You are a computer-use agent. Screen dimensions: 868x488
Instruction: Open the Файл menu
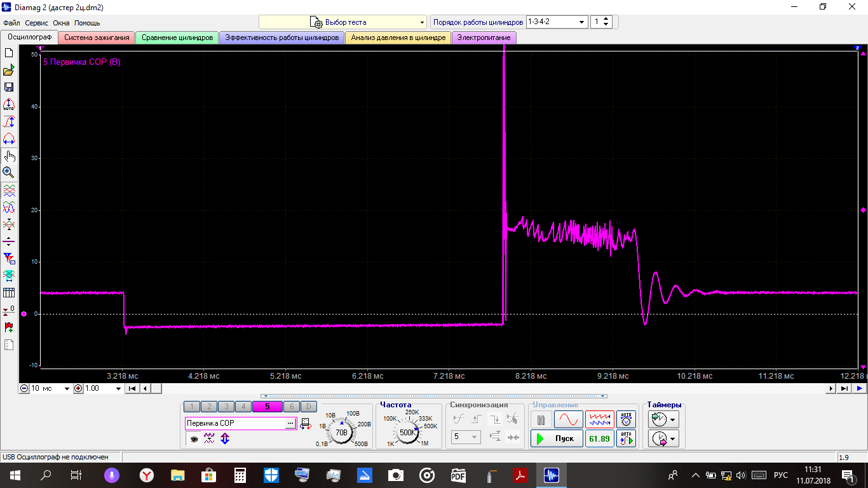point(11,23)
